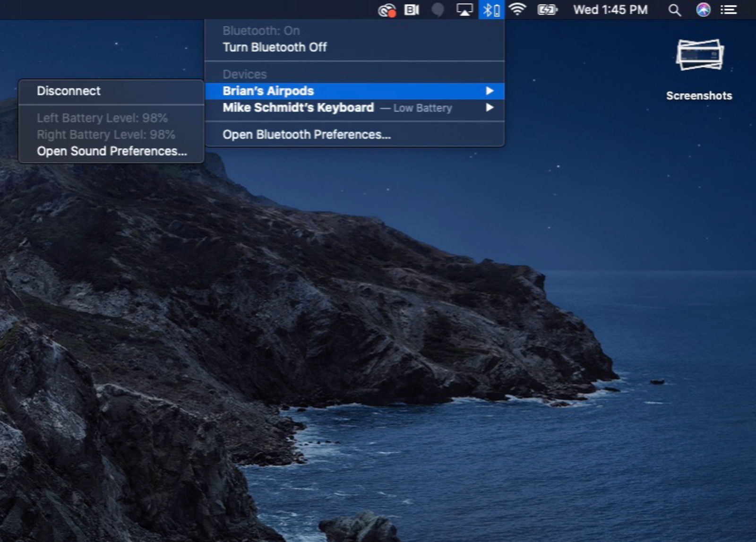Open Spotlight search magnifier icon
Viewport: 756px width, 542px height.
pos(675,10)
